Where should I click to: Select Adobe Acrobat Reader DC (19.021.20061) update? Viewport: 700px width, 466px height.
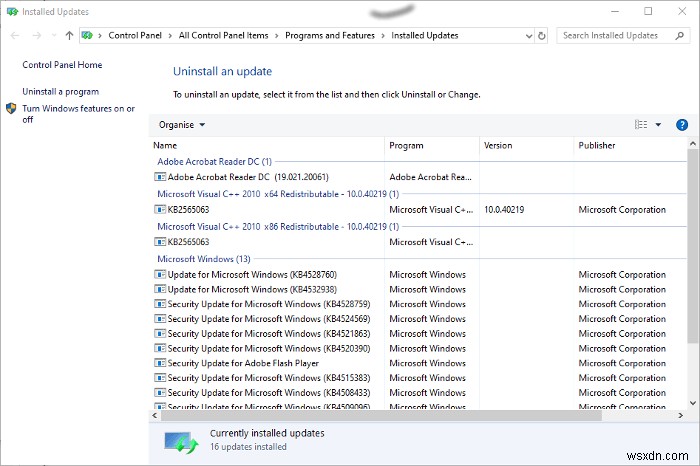(248, 177)
